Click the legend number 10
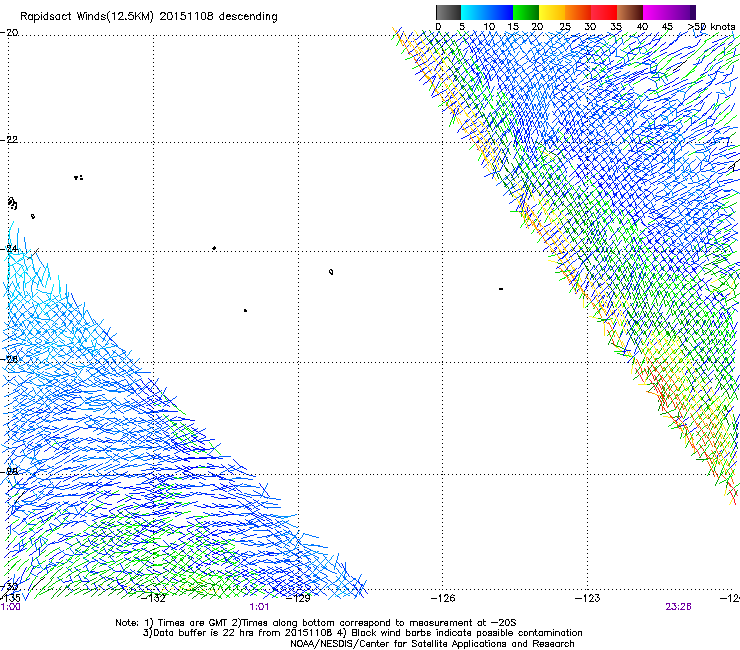Viewport: 740px width, 650px height. pos(489,27)
